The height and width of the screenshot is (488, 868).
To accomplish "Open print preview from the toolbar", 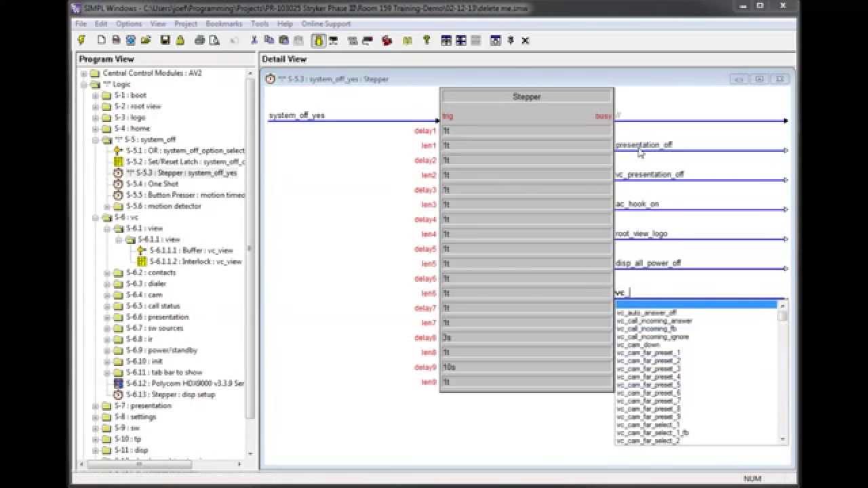I will (214, 41).
